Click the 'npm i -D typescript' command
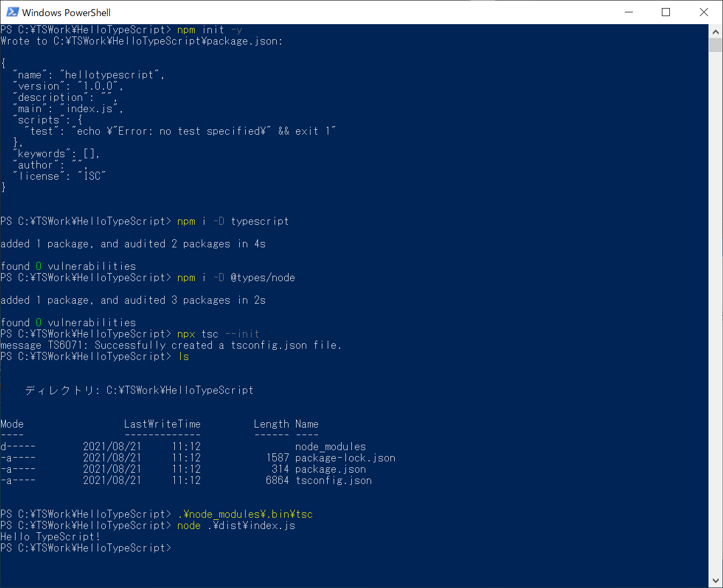Viewport: 723px width, 588px height. [x=233, y=222]
